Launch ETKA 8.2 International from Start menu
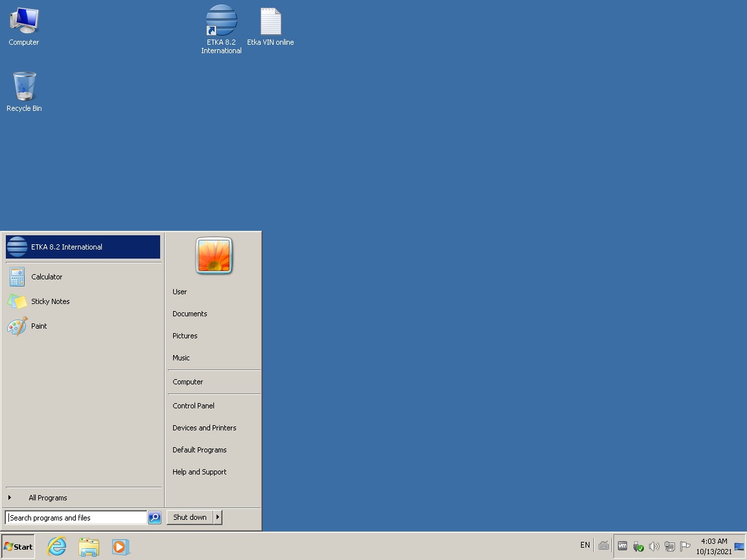The width and height of the screenshot is (747, 560). tap(83, 247)
